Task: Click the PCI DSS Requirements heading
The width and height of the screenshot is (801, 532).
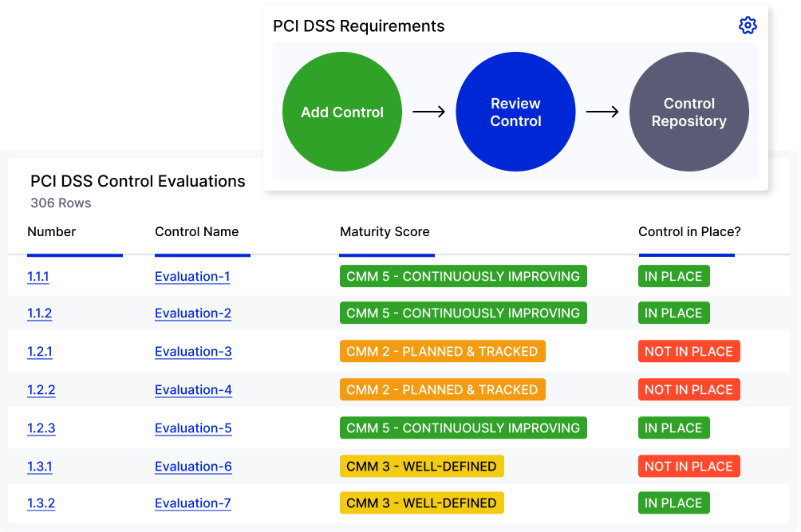Action: (x=358, y=26)
